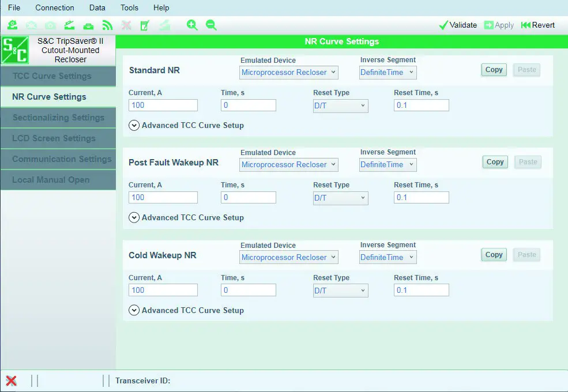Select the NR Curve Settings tab
This screenshot has width=568, height=392.
[58, 97]
